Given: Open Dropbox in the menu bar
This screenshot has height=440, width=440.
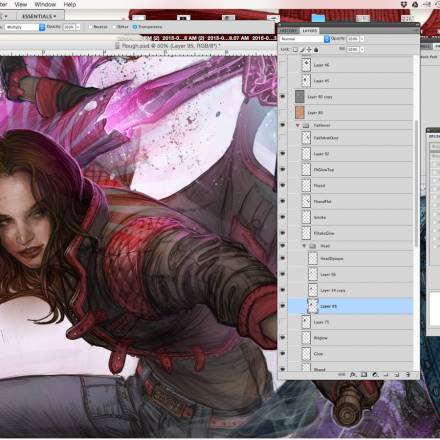Looking at the screenshot, I should tap(404, 4).
